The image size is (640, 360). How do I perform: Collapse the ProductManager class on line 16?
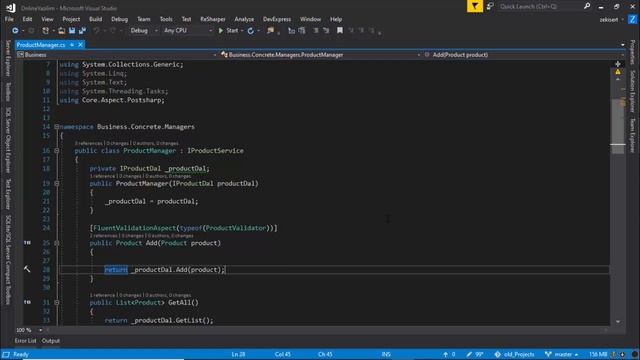[x=57, y=151]
